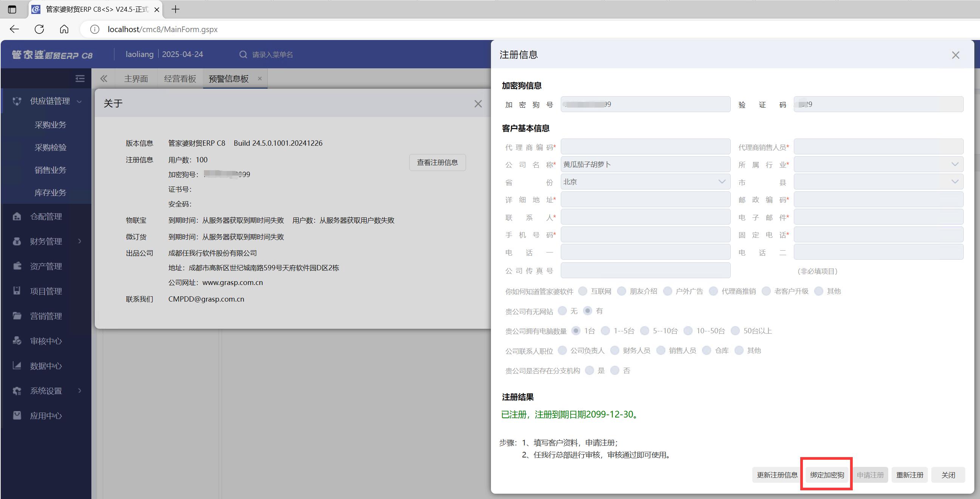The image size is (980, 499).
Task: Click 查看注册信息 button
Action: pyautogui.click(x=437, y=162)
